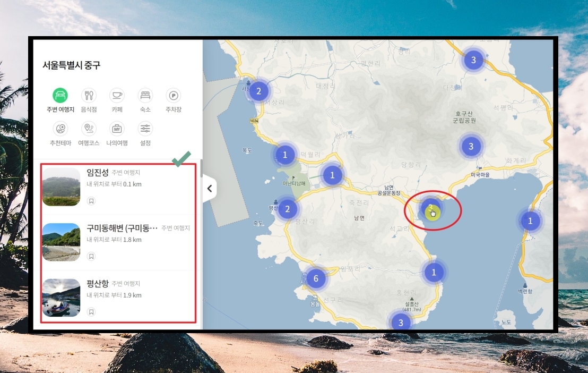Click the 서울특별시 중구 location heading
Image resolution: width=588 pixels, height=373 pixels.
[x=71, y=65]
